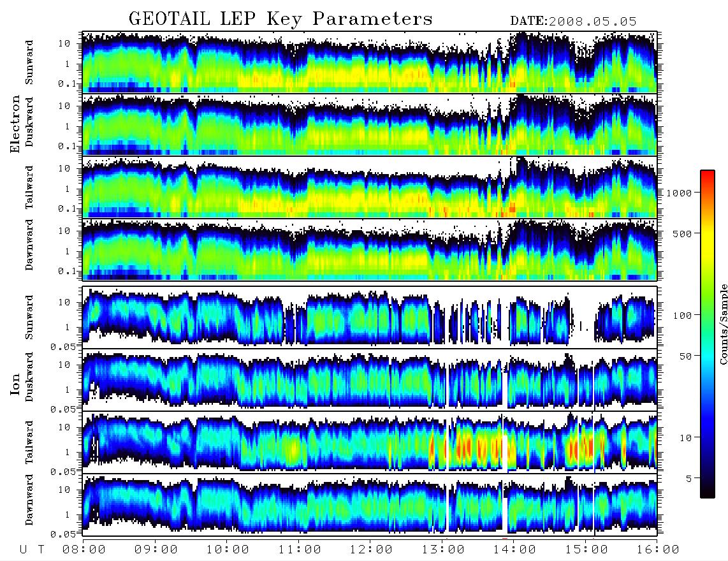Click the 'DATE:2008.05.05' label
728x561 pixels.
[573, 22]
